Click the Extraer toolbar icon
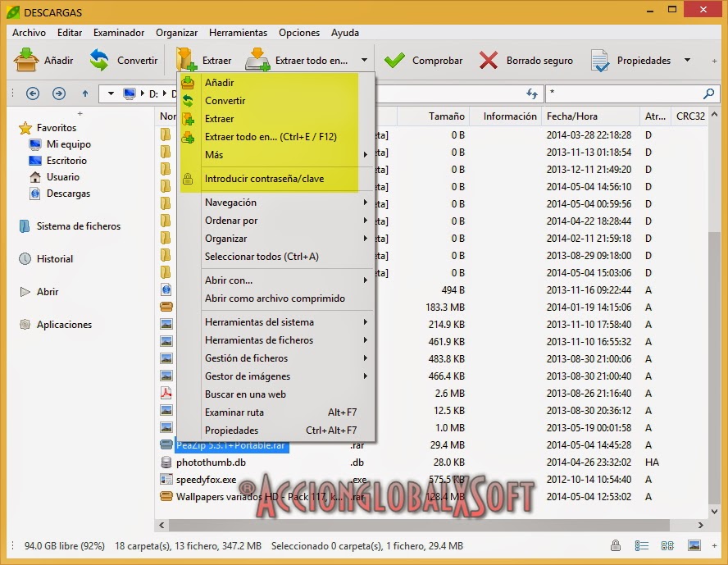This screenshot has height=565, width=728. click(x=187, y=60)
